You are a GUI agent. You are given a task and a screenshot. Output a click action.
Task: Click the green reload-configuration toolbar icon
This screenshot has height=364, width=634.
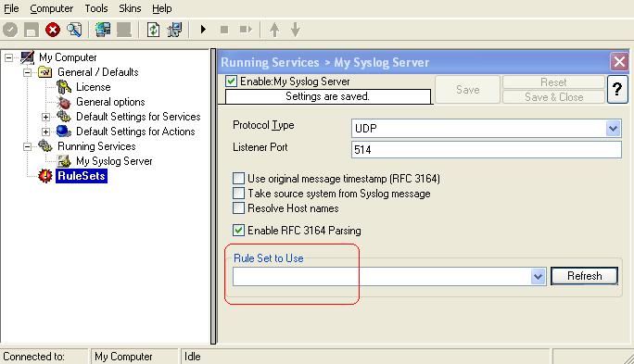pos(153,30)
